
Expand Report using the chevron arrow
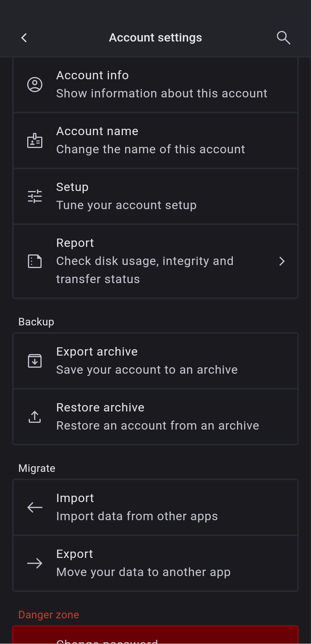282,261
